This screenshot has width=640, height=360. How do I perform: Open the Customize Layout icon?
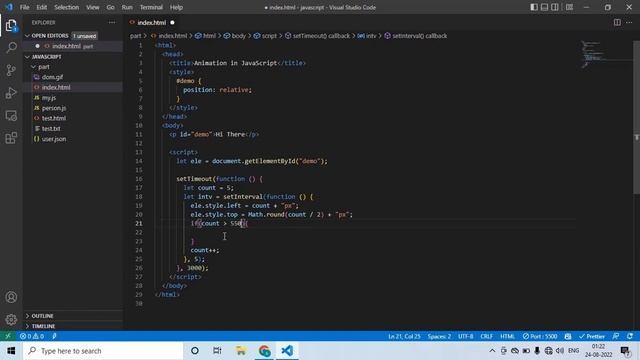tap(569, 7)
